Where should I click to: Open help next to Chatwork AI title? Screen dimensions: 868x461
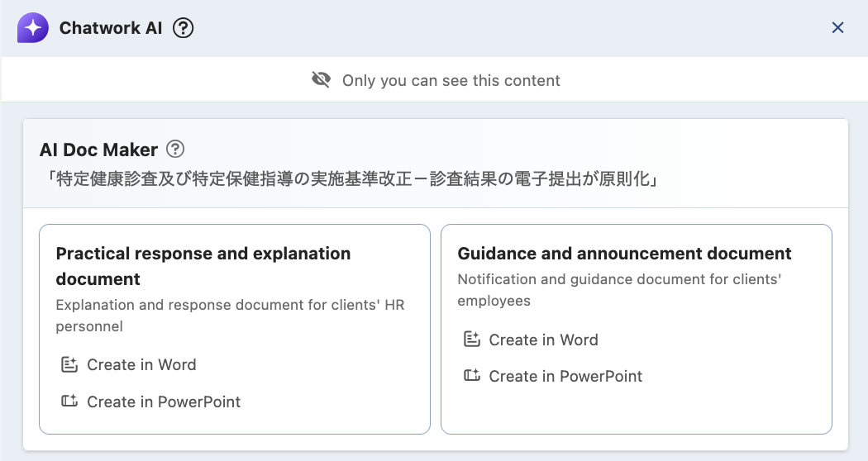[184, 27]
